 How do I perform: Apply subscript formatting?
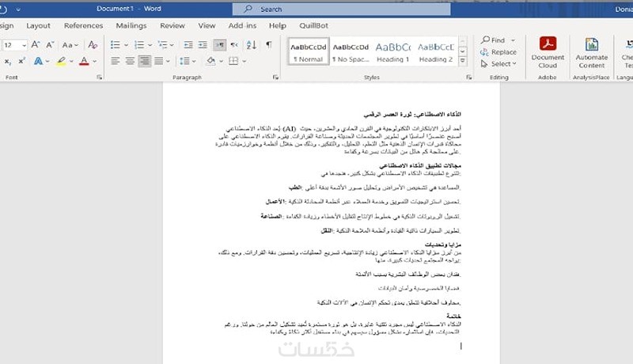coord(8,62)
